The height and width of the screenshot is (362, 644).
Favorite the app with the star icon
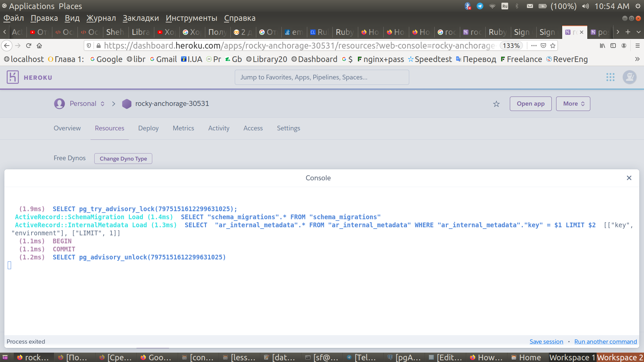[496, 104]
